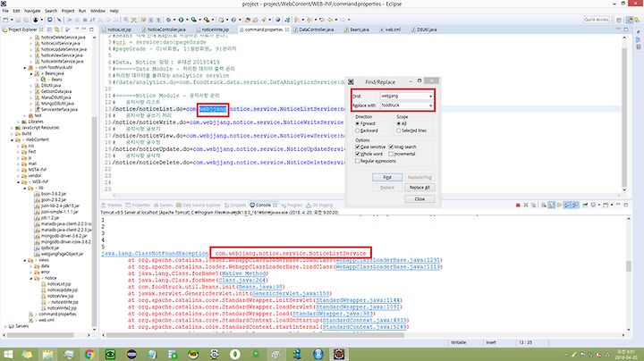Maximize the Console panel
Screen dimensions: 644x361
[626, 205]
